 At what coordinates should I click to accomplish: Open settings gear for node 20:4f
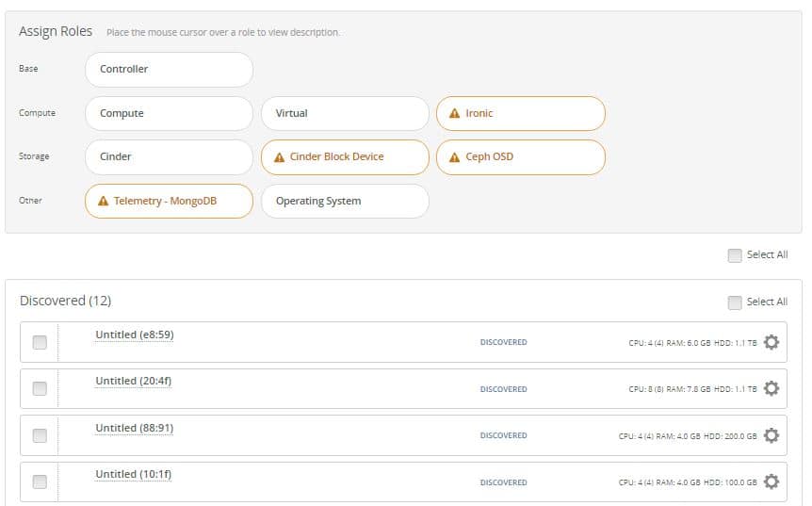[771, 388]
